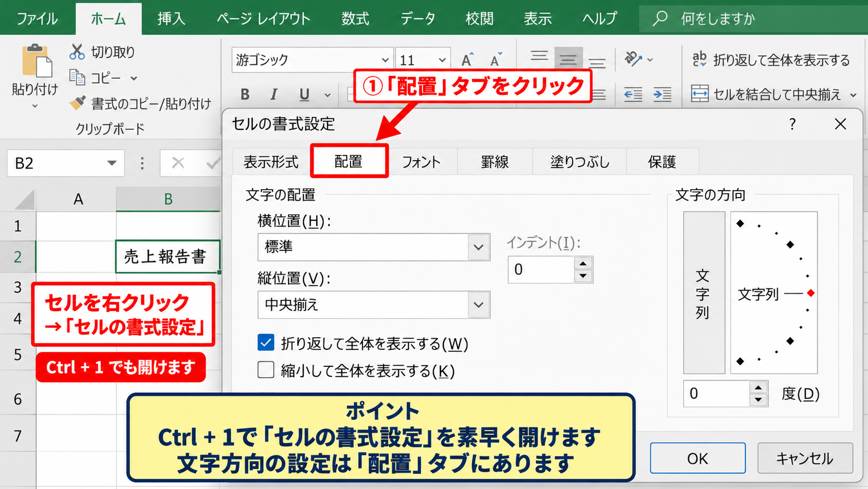
Task: Click the middle align icon
Action: [568, 58]
